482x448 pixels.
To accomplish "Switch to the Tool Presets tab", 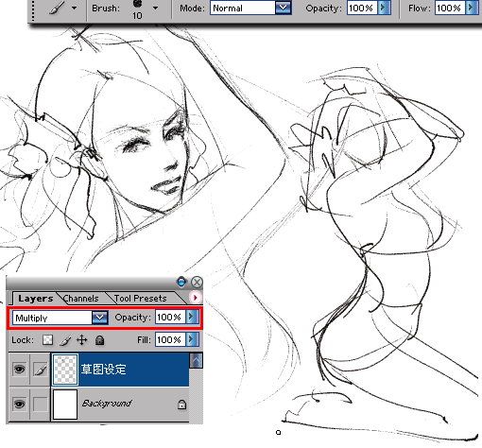I will coord(141,298).
